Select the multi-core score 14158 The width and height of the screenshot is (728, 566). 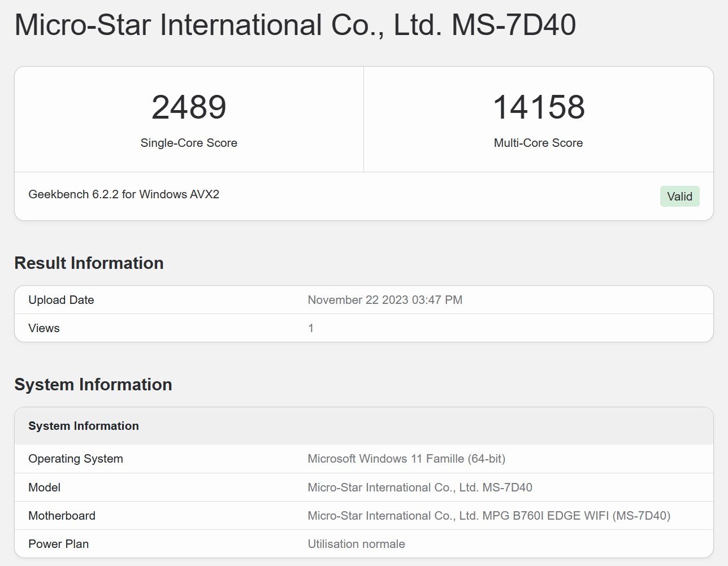539,107
